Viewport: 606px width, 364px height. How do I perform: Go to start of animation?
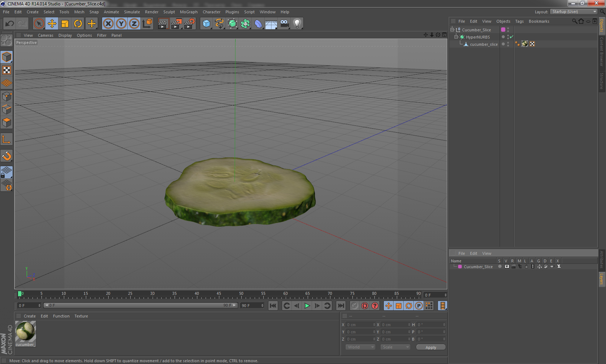(x=273, y=306)
